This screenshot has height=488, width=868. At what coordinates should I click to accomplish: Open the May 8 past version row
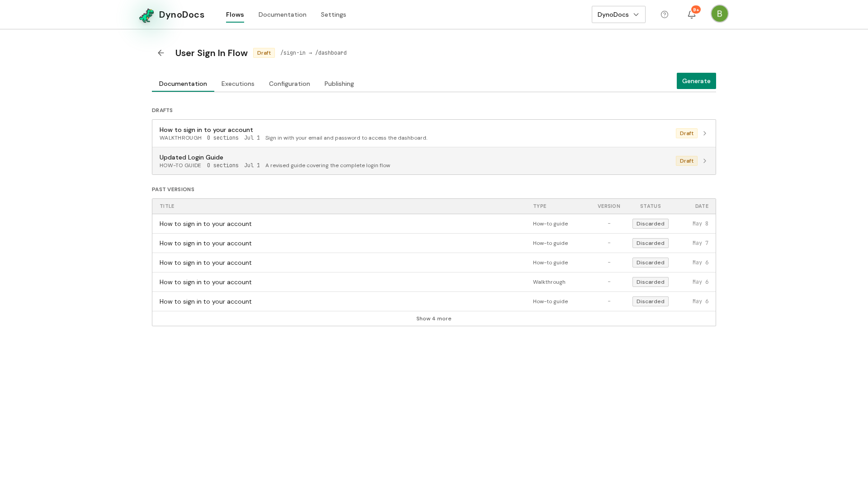(x=434, y=224)
